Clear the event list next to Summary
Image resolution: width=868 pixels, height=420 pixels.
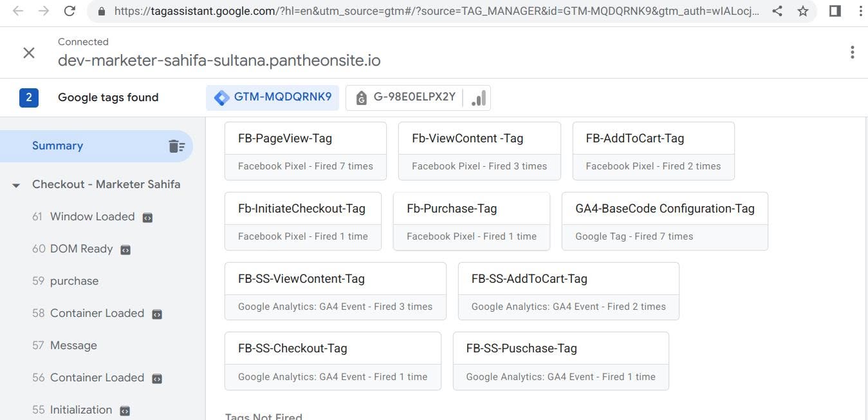[176, 146]
